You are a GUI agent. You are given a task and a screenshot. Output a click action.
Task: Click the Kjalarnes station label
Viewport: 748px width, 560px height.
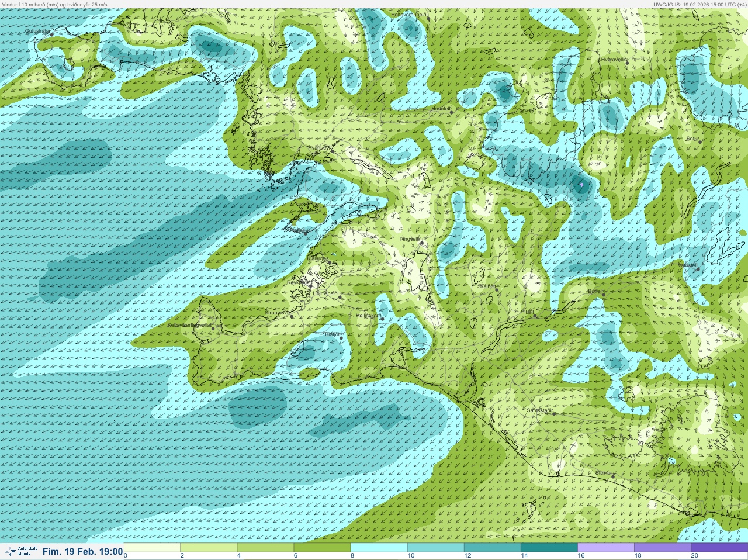[x=318, y=258]
